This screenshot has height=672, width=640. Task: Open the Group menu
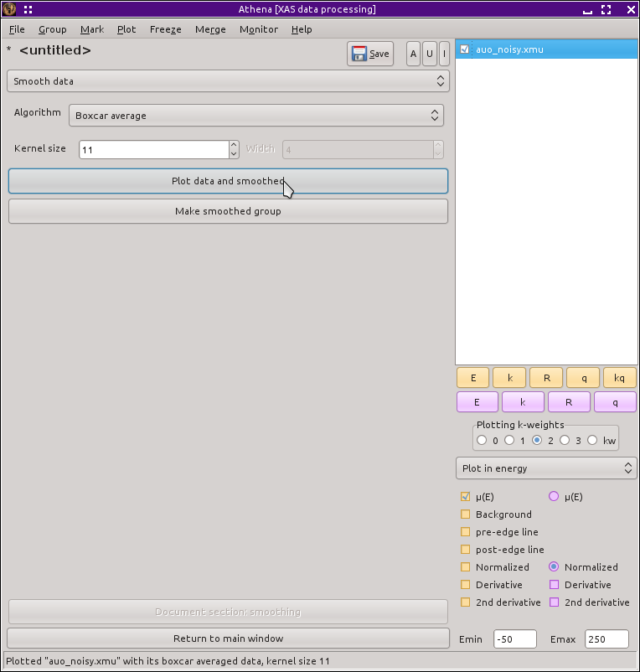(52, 29)
